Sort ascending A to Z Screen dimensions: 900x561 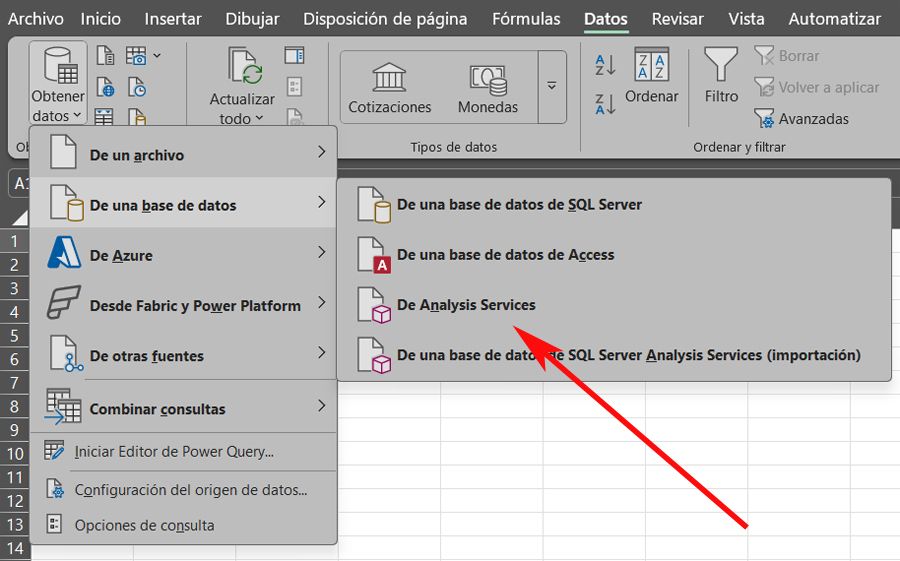(x=605, y=65)
